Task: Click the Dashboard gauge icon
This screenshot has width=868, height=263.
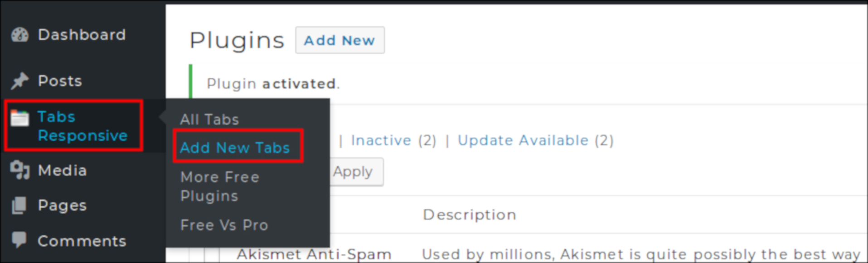Action: click(19, 34)
